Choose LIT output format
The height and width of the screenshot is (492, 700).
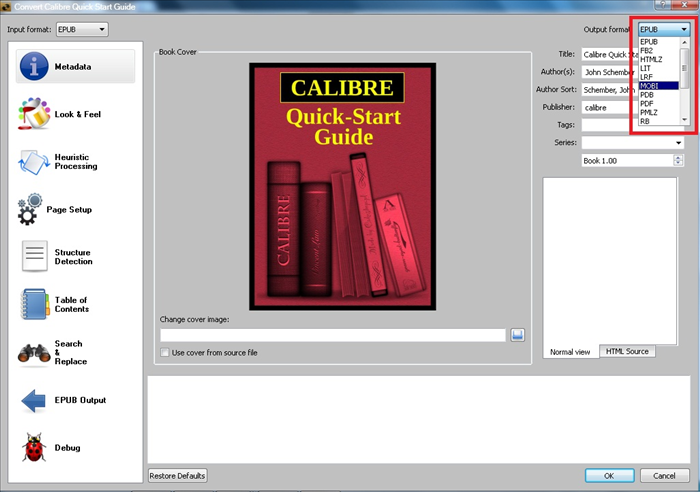pyautogui.click(x=658, y=68)
